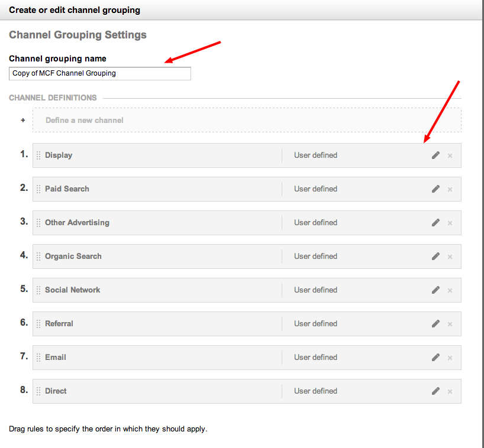This screenshot has height=448, width=484.
Task: Grab the drag handle on Display row
Action: (38, 155)
